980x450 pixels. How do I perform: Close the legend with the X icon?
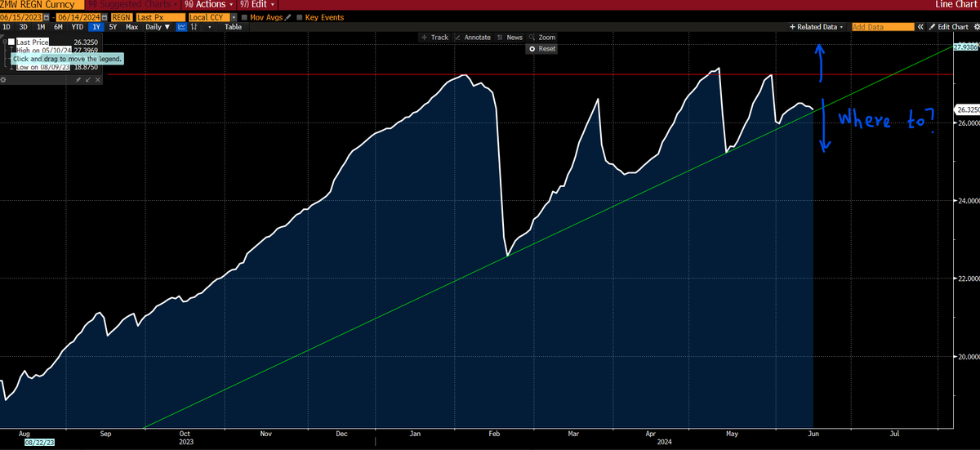tap(98, 80)
